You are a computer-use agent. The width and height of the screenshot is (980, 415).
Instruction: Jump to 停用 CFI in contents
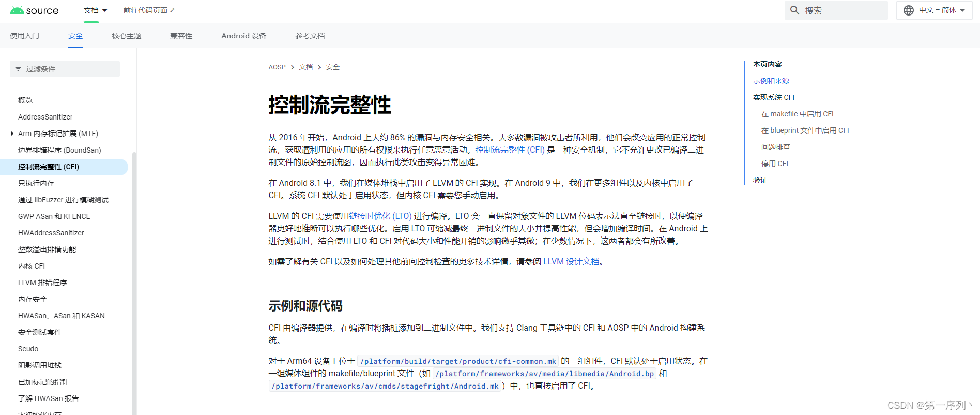775,164
